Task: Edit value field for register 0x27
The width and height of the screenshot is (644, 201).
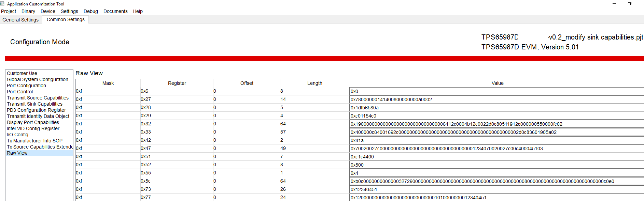Action: [x=497, y=99]
